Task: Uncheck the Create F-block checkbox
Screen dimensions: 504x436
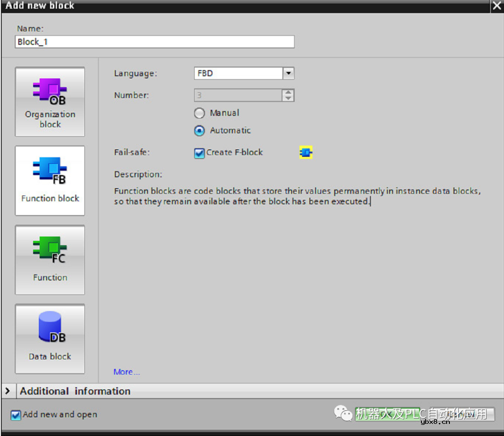Action: click(x=199, y=153)
